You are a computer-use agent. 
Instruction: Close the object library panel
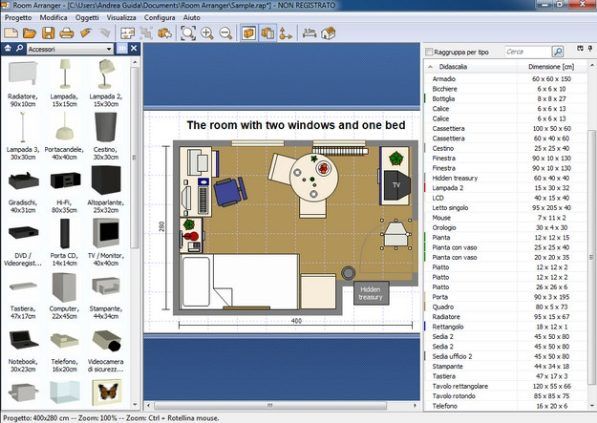pos(134,48)
